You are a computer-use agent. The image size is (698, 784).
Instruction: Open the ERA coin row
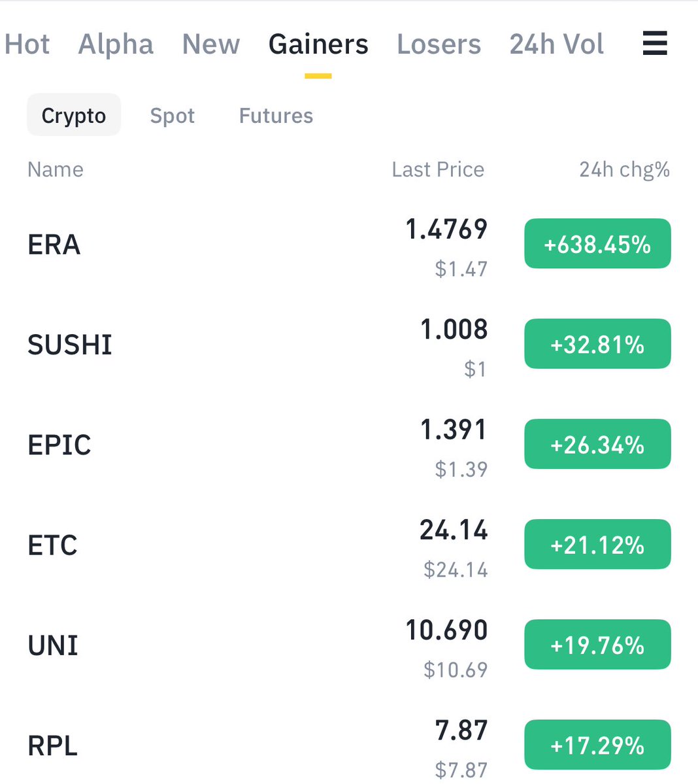click(349, 245)
